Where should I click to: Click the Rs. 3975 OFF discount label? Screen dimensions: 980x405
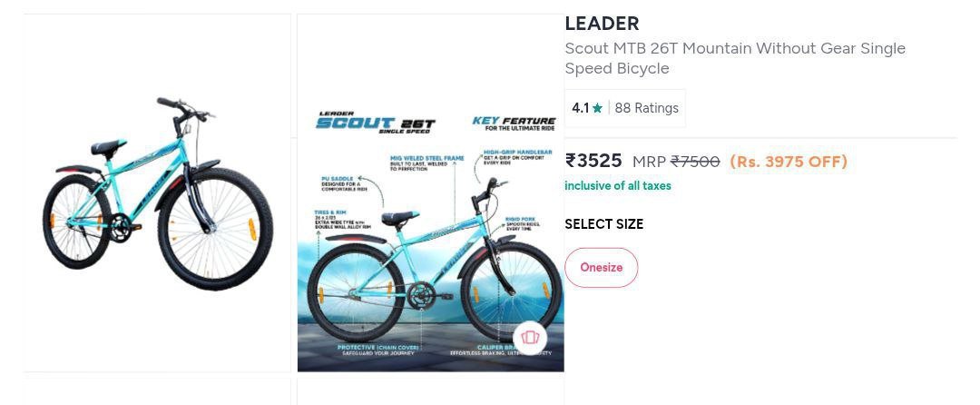pyautogui.click(x=789, y=162)
